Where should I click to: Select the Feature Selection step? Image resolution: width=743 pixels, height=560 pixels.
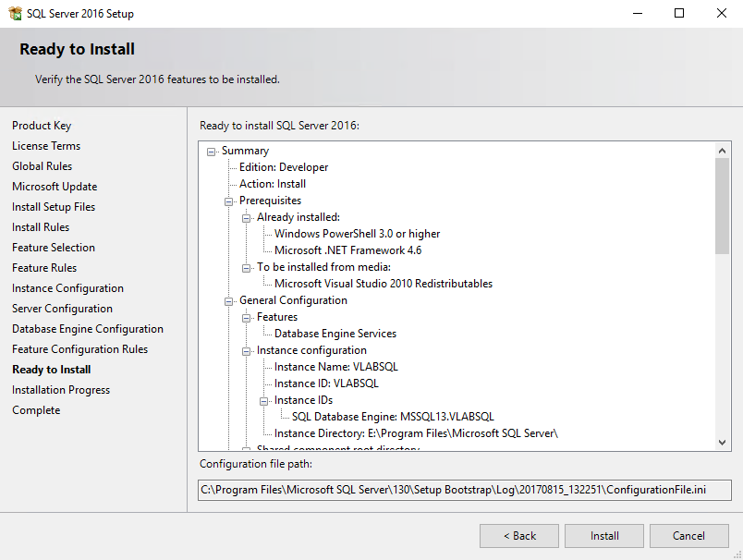[54, 248]
